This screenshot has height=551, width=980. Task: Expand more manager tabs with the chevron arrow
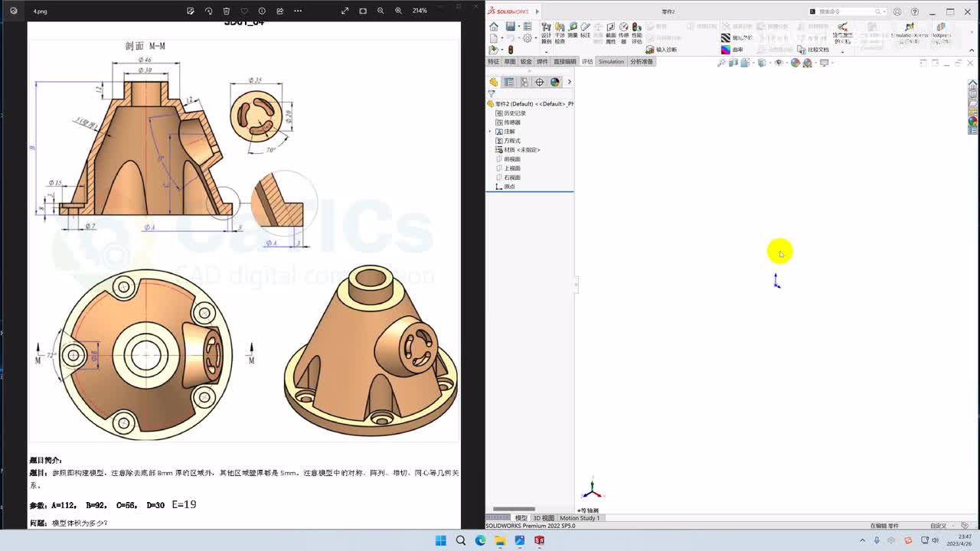point(569,82)
